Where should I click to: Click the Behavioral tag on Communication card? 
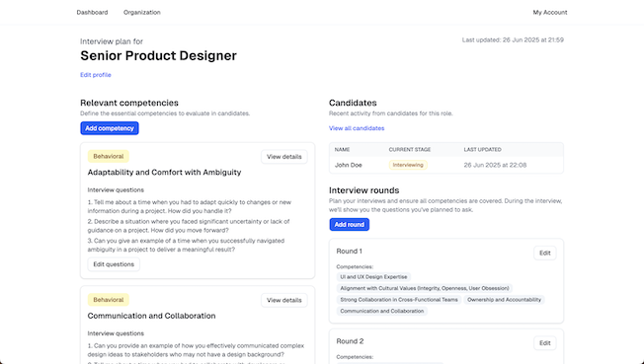click(108, 300)
